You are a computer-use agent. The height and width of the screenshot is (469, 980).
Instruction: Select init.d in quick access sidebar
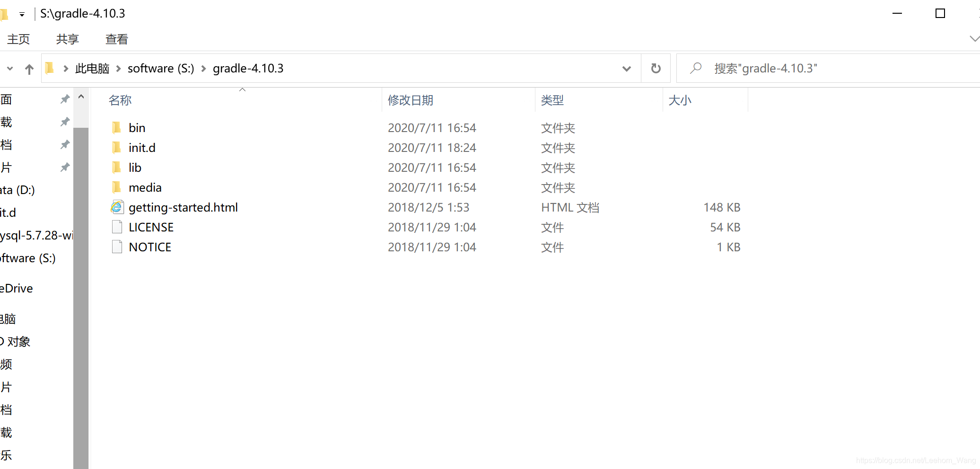(8, 212)
